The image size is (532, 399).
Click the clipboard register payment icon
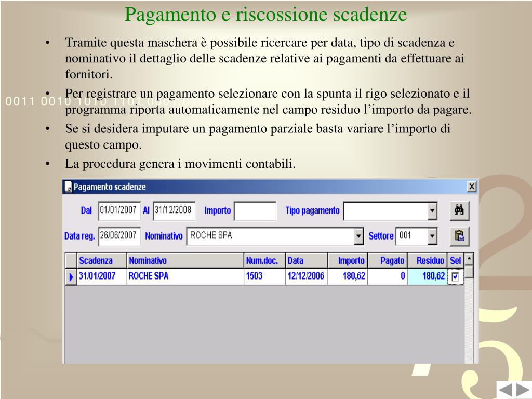pyautogui.click(x=459, y=236)
